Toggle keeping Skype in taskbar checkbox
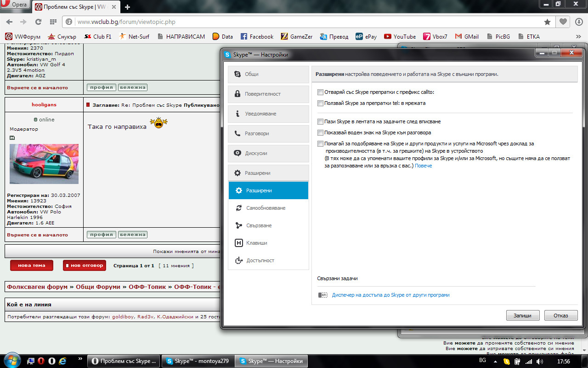The height and width of the screenshot is (368, 588). (320, 121)
